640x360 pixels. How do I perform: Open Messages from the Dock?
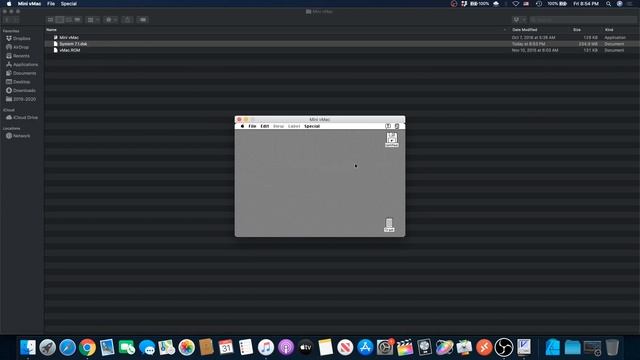[x=147, y=347]
